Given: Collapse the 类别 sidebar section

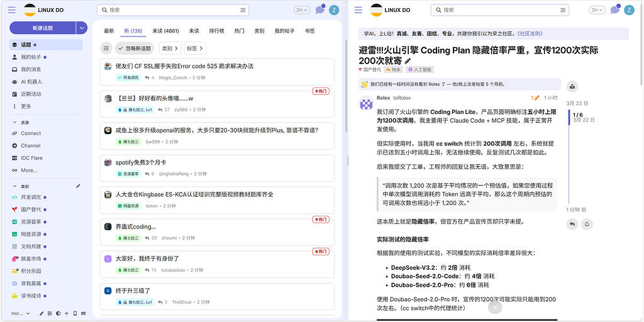Looking at the screenshot, I should [x=21, y=186].
